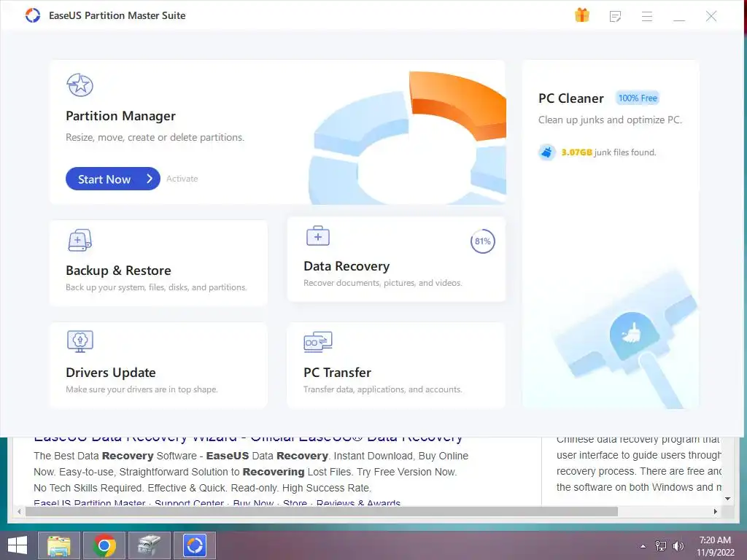
Task: Click Reviews & Awards link in browser window
Action: [x=358, y=503]
